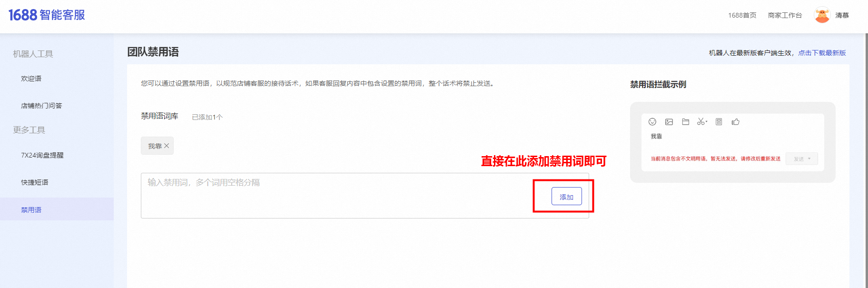
Task: Click the image picture icon
Action: point(669,122)
